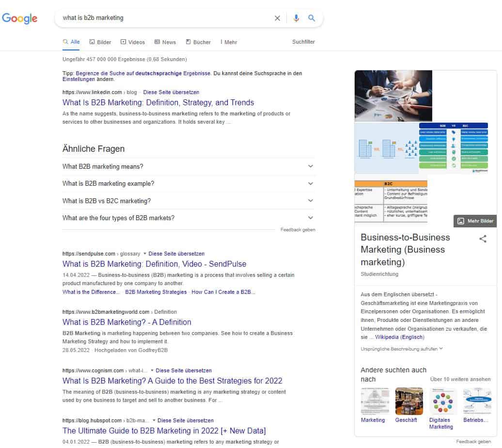
Task: Open the Bücher tab
Action: (x=198, y=42)
